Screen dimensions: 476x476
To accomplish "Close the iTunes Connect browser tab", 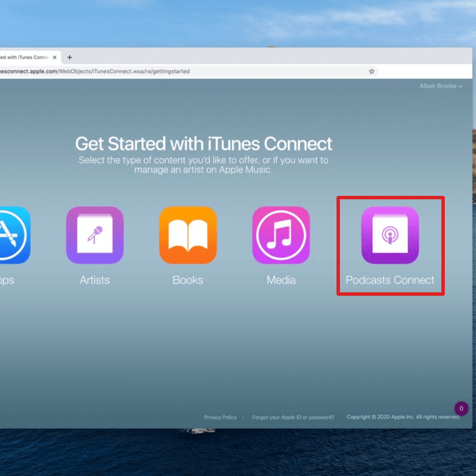I will click(55, 57).
